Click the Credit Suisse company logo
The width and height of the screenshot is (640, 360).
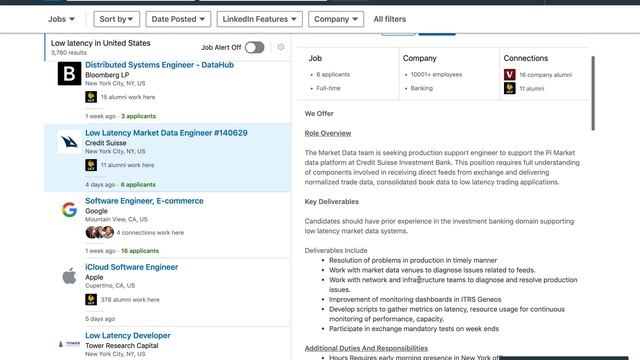tap(69, 142)
